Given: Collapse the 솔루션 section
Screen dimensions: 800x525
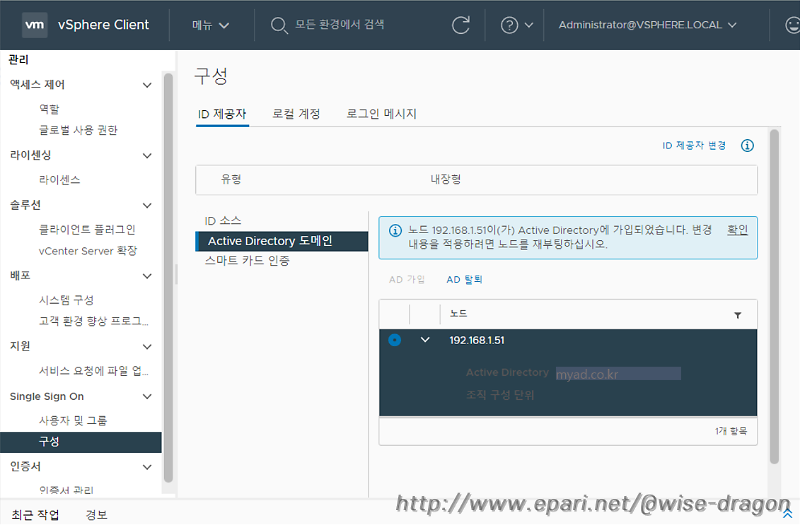Looking at the screenshot, I should tap(147, 205).
